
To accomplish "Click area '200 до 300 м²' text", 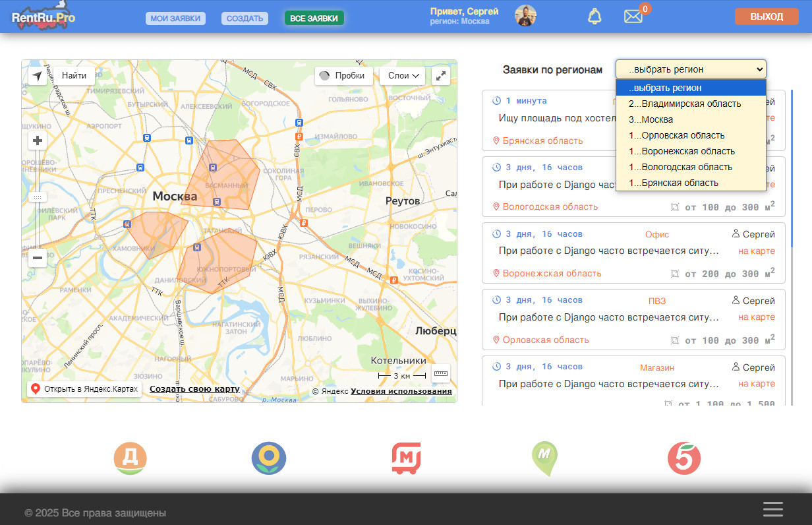I will click(724, 273).
